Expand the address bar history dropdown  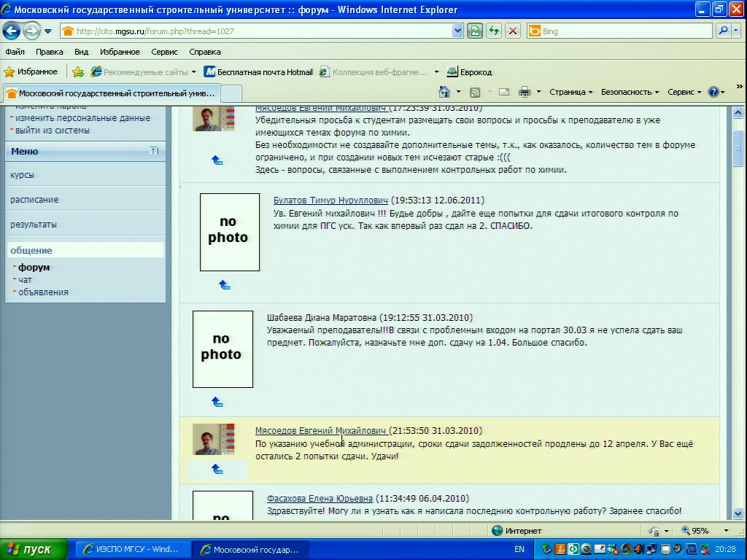coord(457,31)
